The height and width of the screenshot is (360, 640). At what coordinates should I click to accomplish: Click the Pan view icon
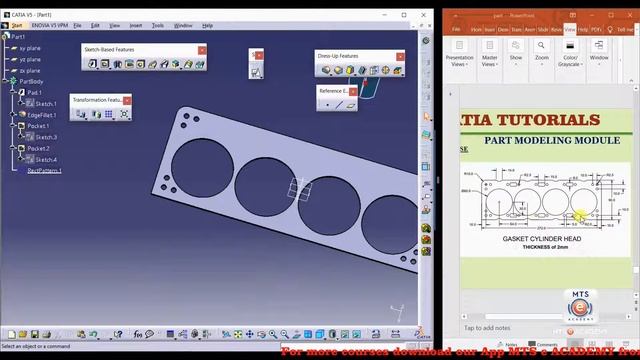pos(249,335)
